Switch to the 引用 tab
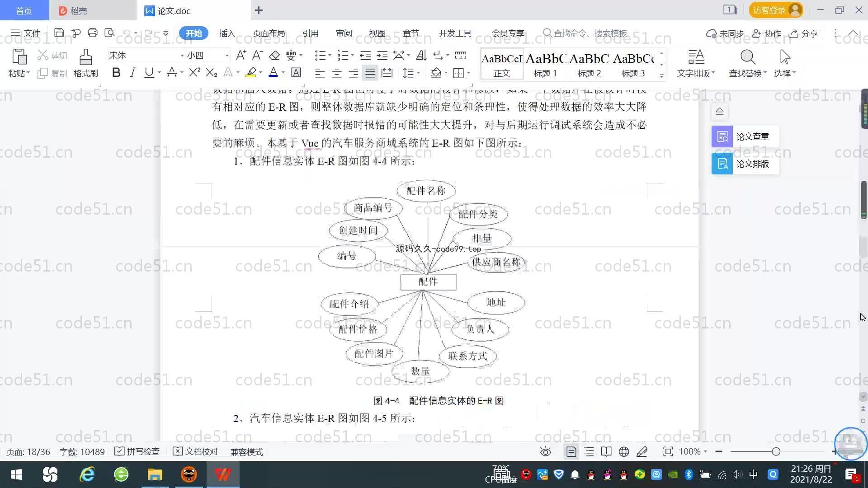The height and width of the screenshot is (488, 868). tap(310, 33)
